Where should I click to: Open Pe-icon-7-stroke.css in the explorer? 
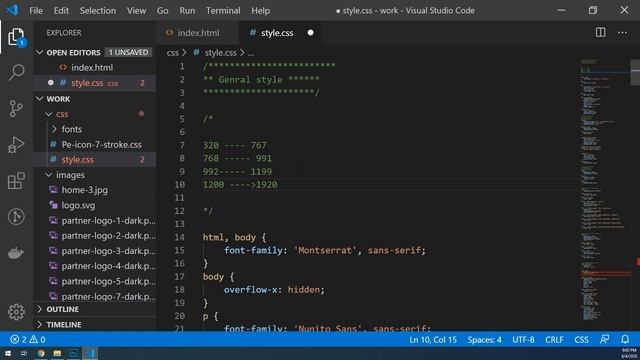click(101, 144)
